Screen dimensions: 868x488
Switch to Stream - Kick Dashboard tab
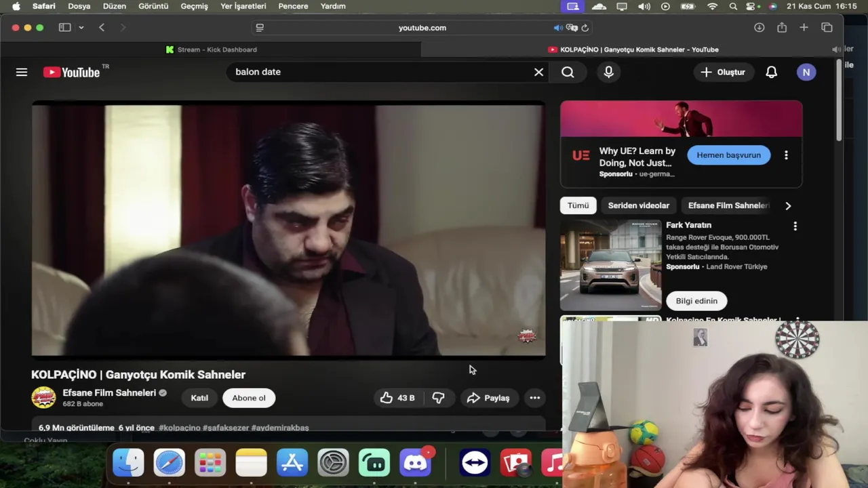[211, 49]
